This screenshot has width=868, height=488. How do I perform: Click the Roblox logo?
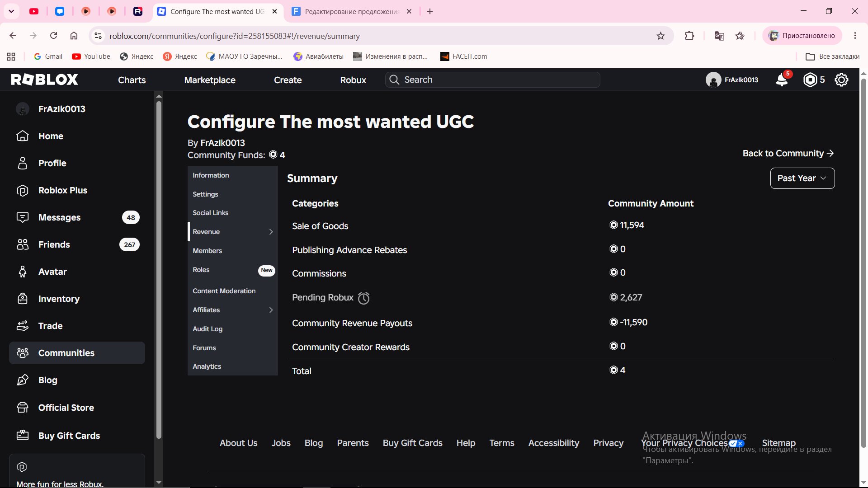[44, 80]
